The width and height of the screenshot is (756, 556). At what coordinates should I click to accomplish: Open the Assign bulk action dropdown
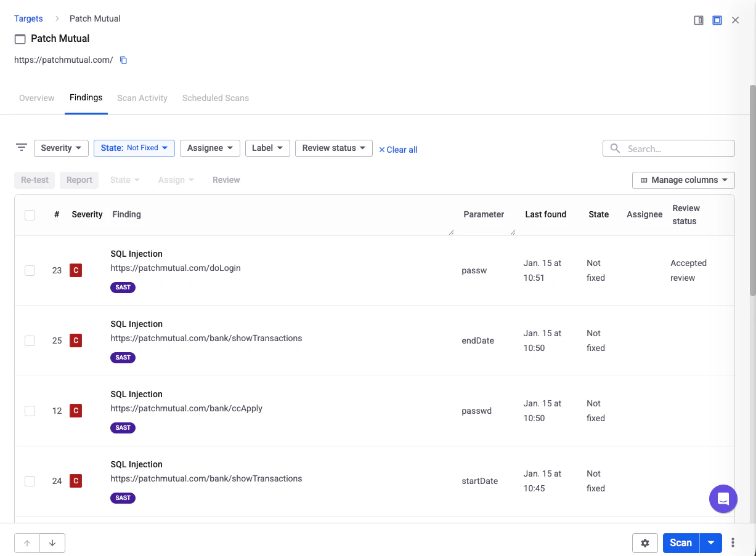tap(176, 180)
